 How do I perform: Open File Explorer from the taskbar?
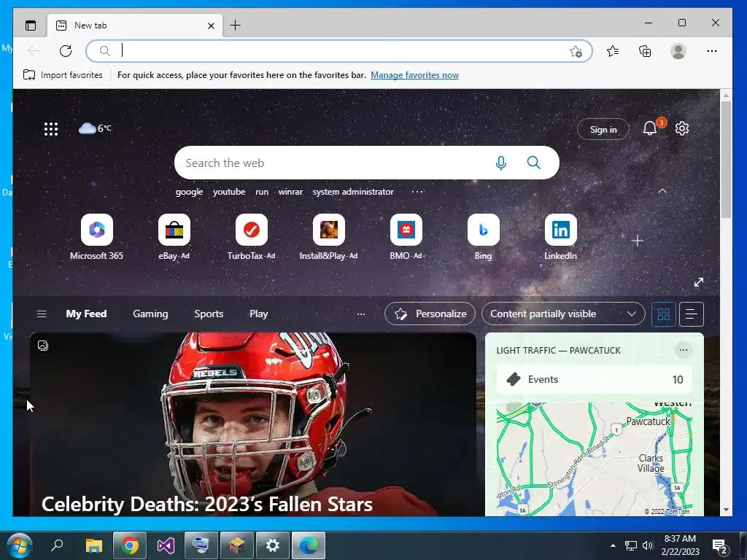click(94, 545)
